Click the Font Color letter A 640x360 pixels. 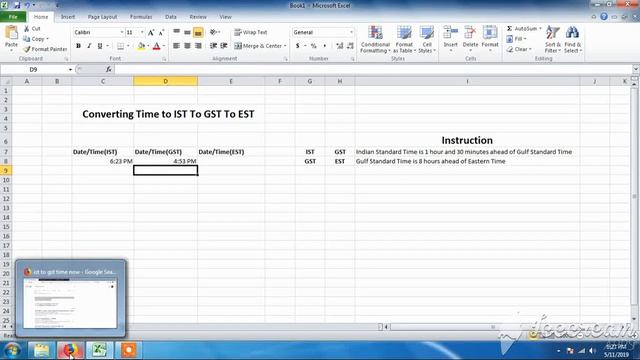[x=156, y=46]
